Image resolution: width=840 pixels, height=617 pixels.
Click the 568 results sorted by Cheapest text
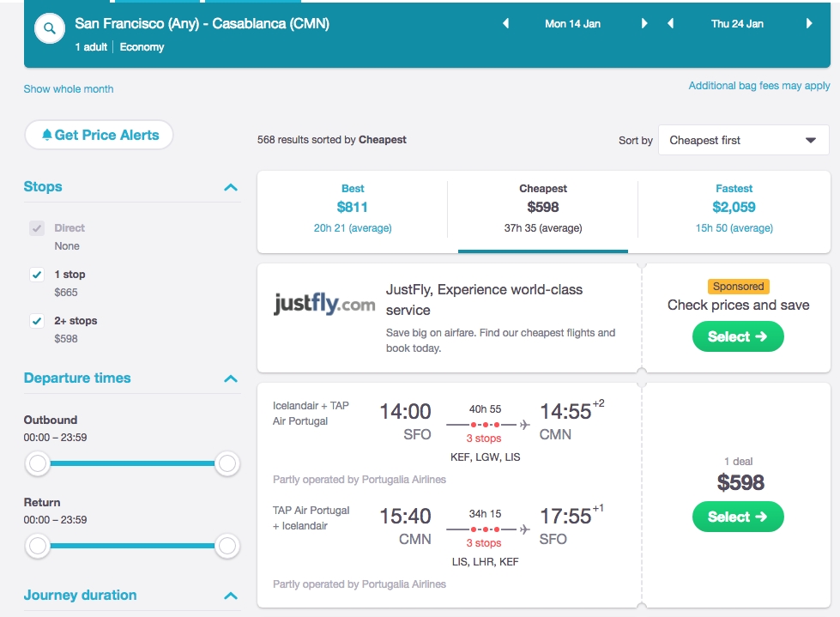coord(331,140)
